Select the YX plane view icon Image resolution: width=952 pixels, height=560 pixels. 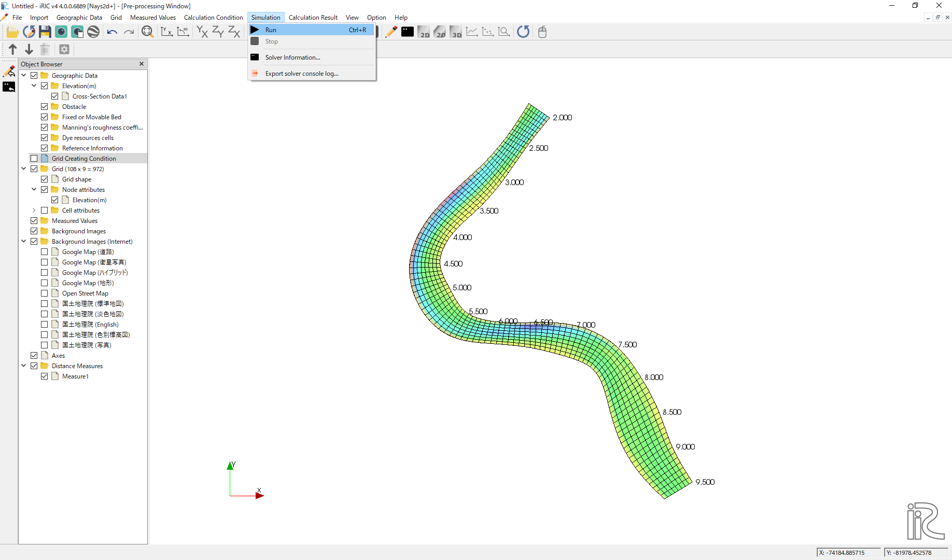pyautogui.click(x=202, y=32)
